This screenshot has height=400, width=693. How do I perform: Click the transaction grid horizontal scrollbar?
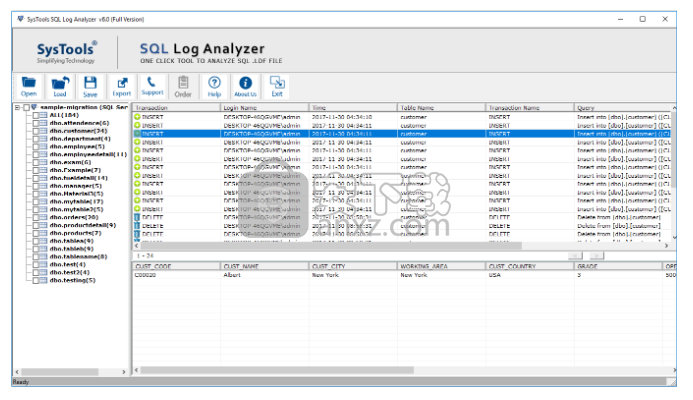[x=331, y=246]
